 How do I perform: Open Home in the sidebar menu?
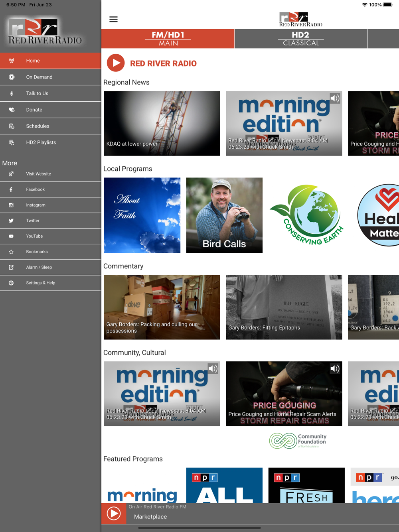point(50,61)
